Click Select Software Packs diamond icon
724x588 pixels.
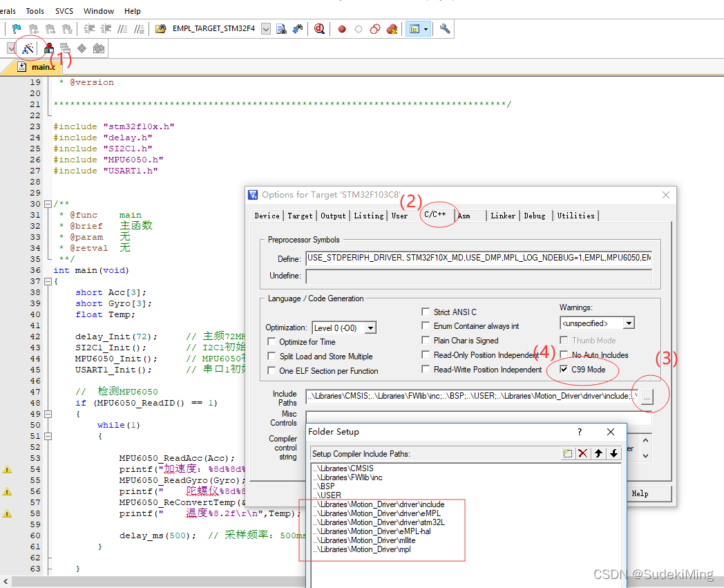[82, 48]
